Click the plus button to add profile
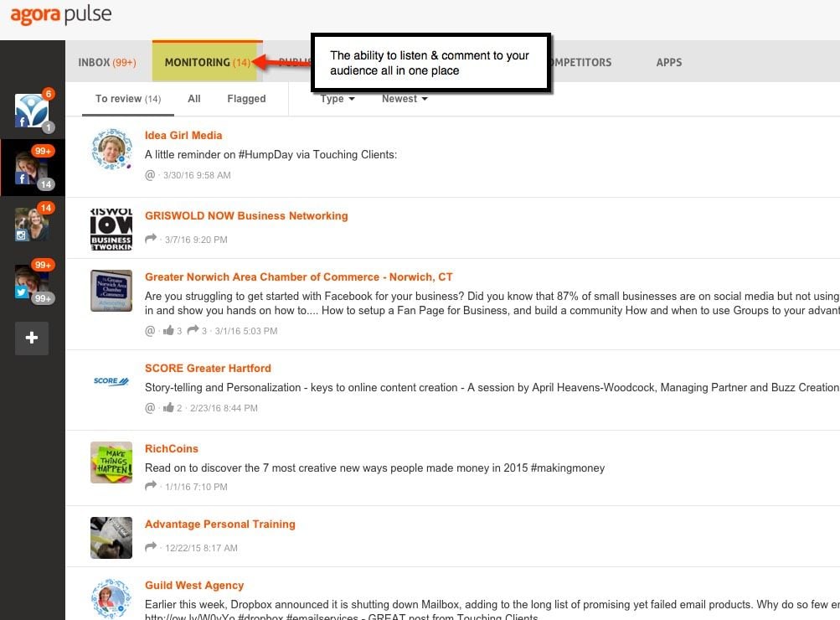This screenshot has width=840, height=620. pyautogui.click(x=32, y=338)
